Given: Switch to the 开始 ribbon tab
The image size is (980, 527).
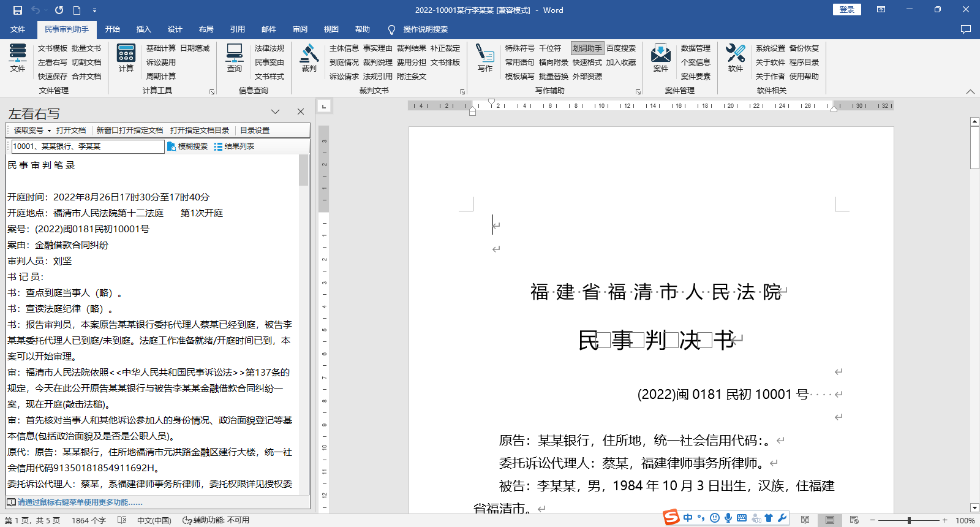Looking at the screenshot, I should (113, 29).
